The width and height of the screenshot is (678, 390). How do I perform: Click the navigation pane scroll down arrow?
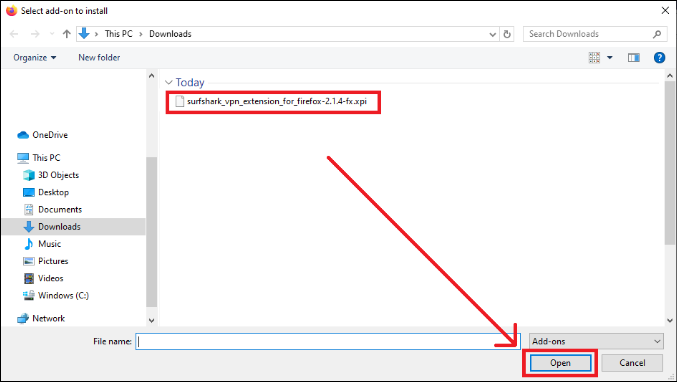[x=151, y=320]
